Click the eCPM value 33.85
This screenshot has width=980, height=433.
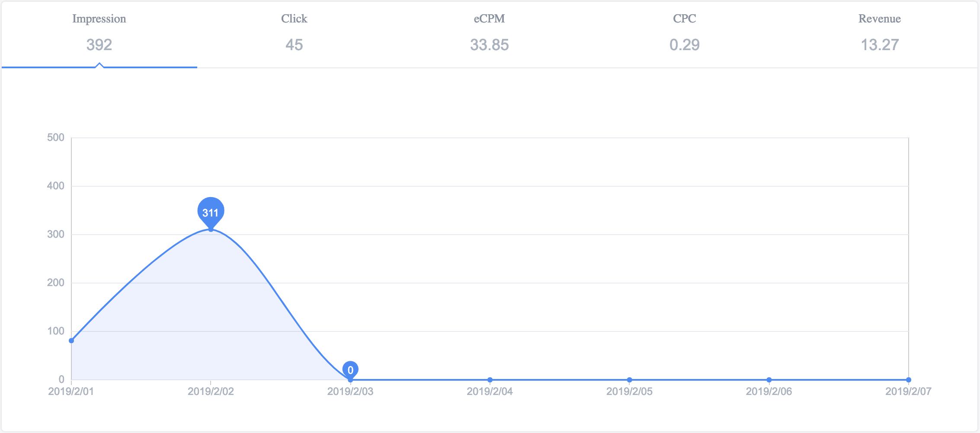pos(489,45)
